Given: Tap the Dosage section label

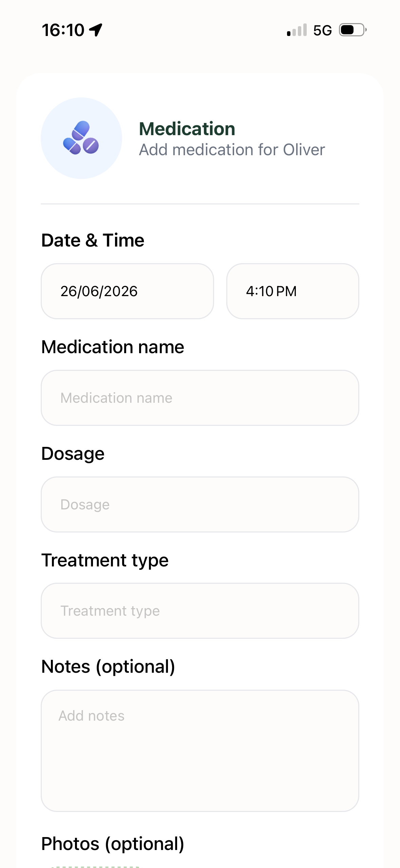Looking at the screenshot, I should point(73,454).
